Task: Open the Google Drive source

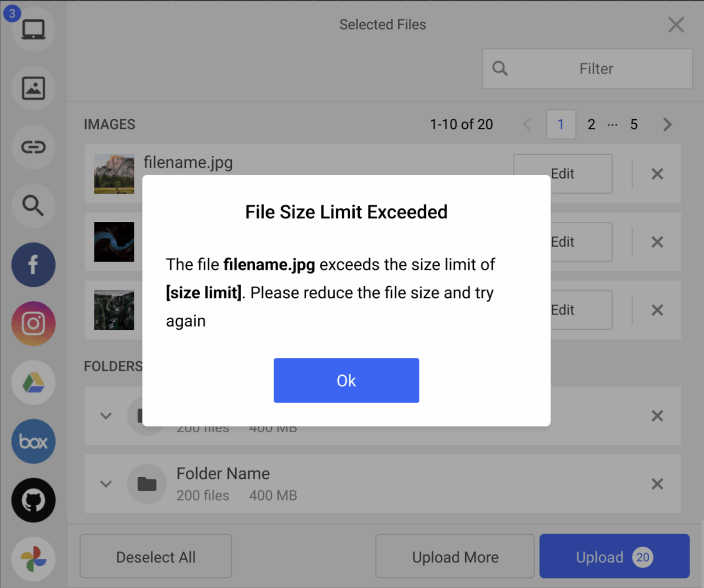Action: (33, 383)
